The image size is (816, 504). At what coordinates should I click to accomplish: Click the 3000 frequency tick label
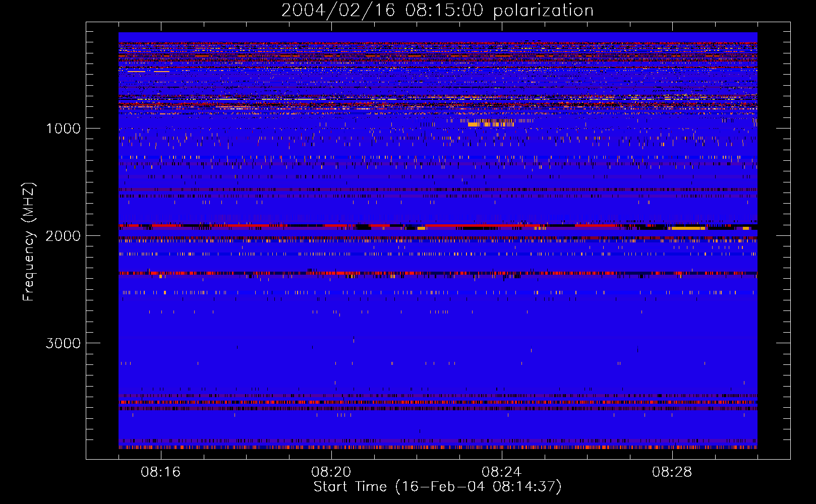(x=63, y=343)
